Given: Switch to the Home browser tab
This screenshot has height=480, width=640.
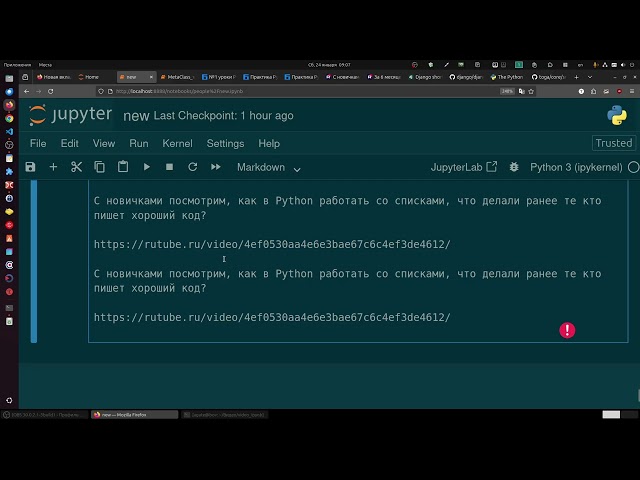Looking at the screenshot, I should point(93,77).
